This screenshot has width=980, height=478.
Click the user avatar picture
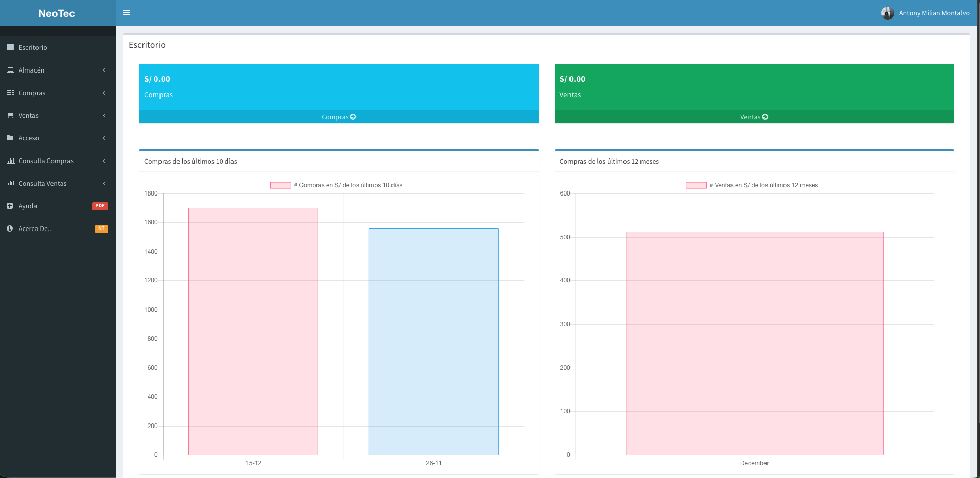887,13
